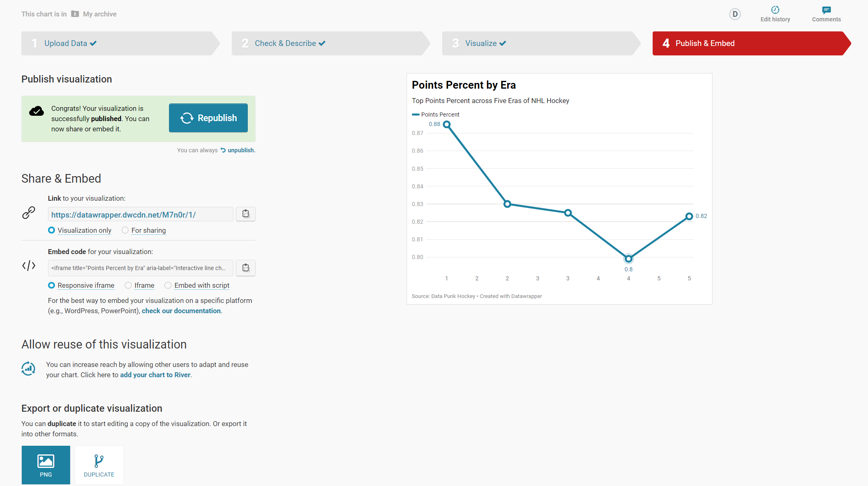Select the For sharing radio option
The image size is (868, 486).
click(x=125, y=230)
